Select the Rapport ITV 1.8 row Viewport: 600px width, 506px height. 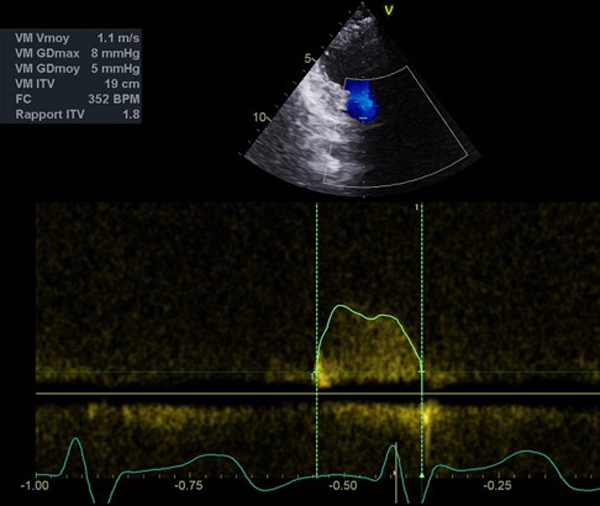(x=77, y=114)
